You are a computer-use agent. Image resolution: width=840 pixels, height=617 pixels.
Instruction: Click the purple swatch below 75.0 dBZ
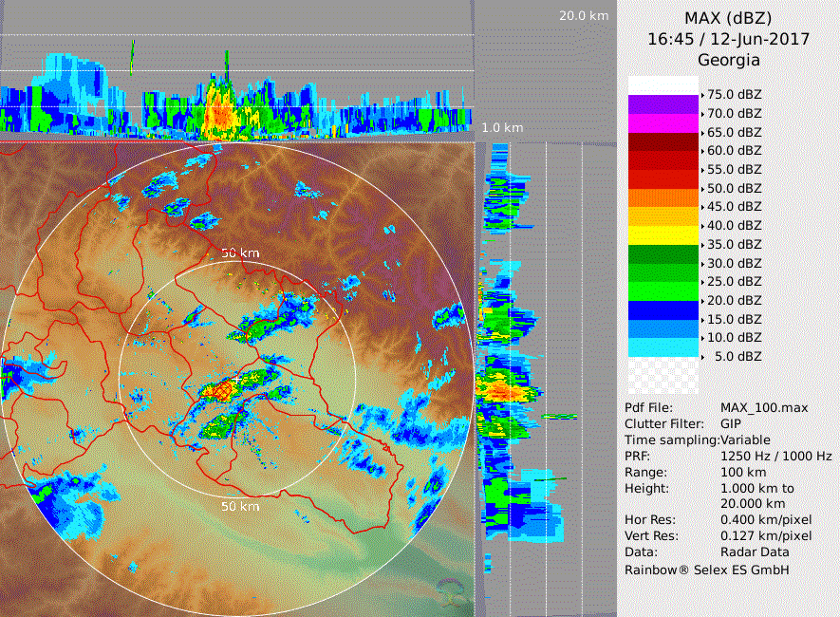(663, 104)
